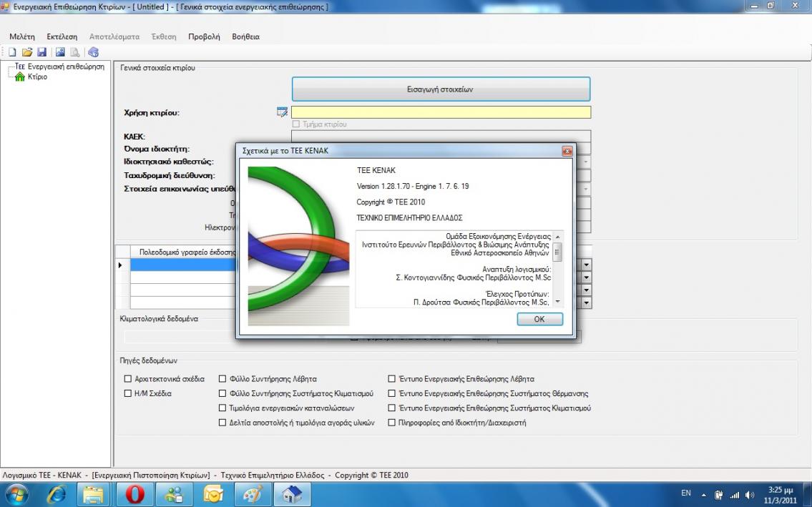
Task: Open dropdown arrow in fourth table row
Action: click(586, 302)
